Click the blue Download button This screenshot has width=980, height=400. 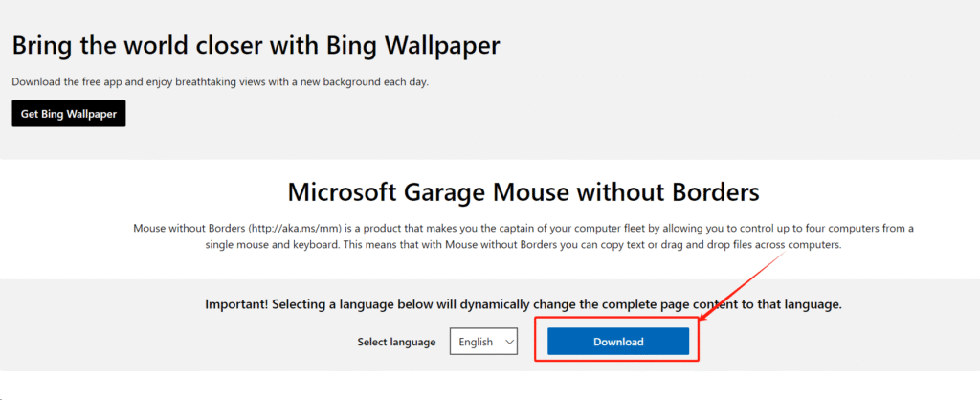coord(618,342)
